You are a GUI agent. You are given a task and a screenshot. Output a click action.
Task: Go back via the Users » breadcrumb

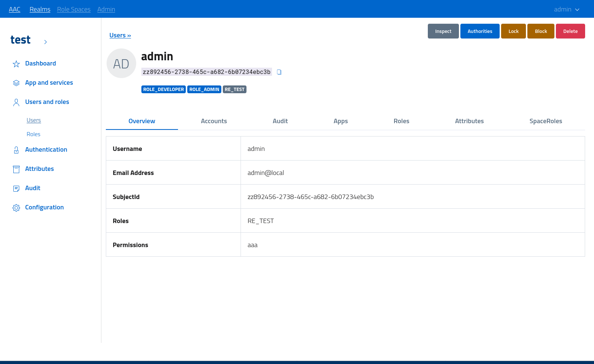pyautogui.click(x=120, y=35)
